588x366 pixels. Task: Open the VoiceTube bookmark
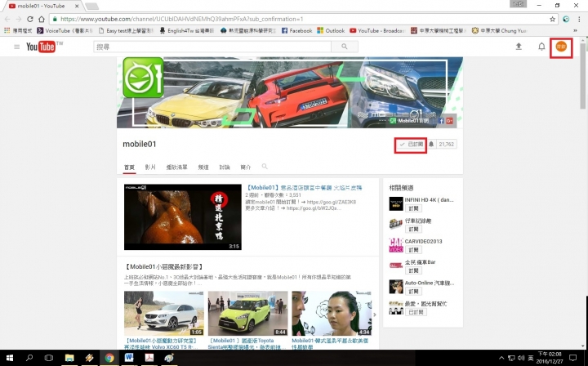pyautogui.click(x=65, y=31)
